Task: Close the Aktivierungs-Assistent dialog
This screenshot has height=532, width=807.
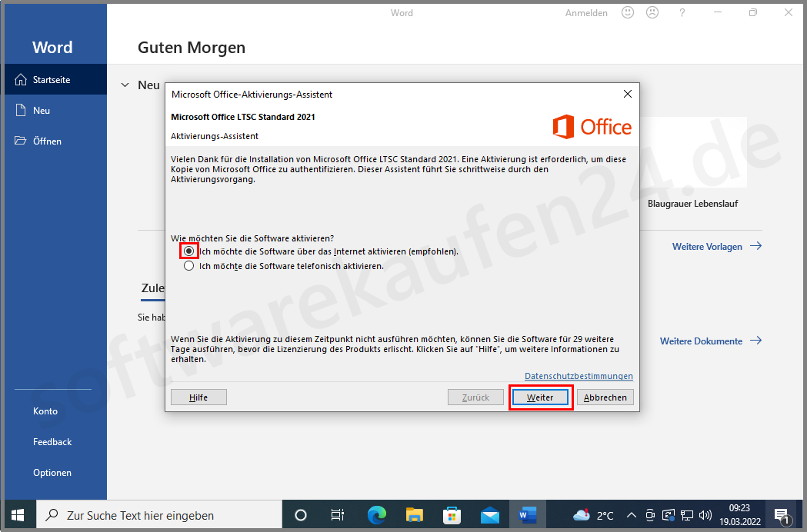Action: click(x=628, y=94)
